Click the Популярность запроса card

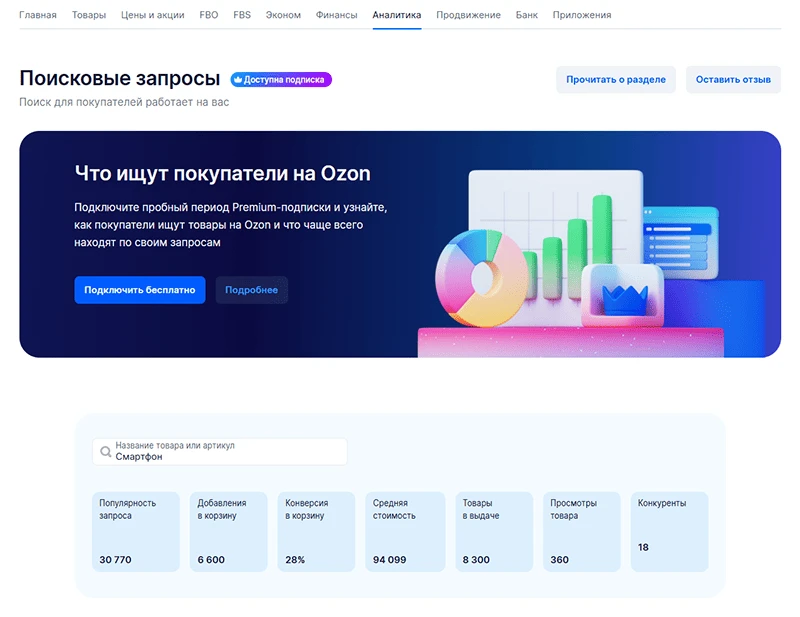point(136,532)
